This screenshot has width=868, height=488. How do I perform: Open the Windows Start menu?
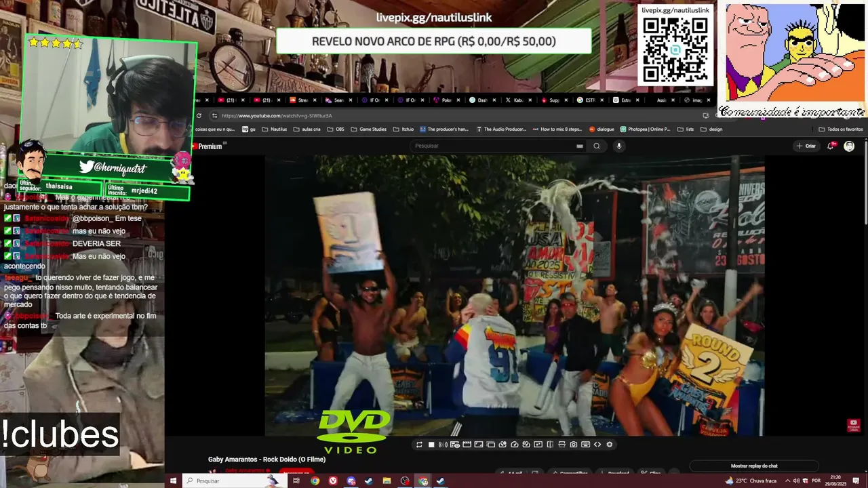(173, 481)
